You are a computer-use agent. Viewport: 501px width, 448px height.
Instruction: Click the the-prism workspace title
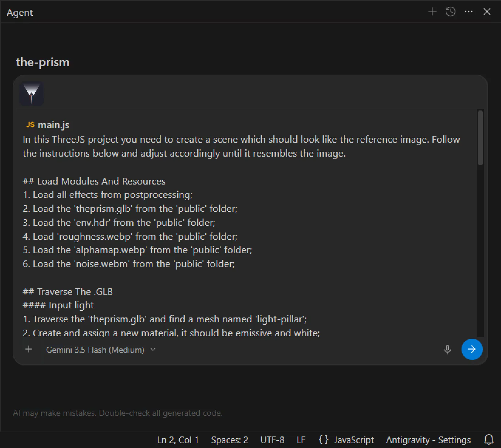(43, 62)
